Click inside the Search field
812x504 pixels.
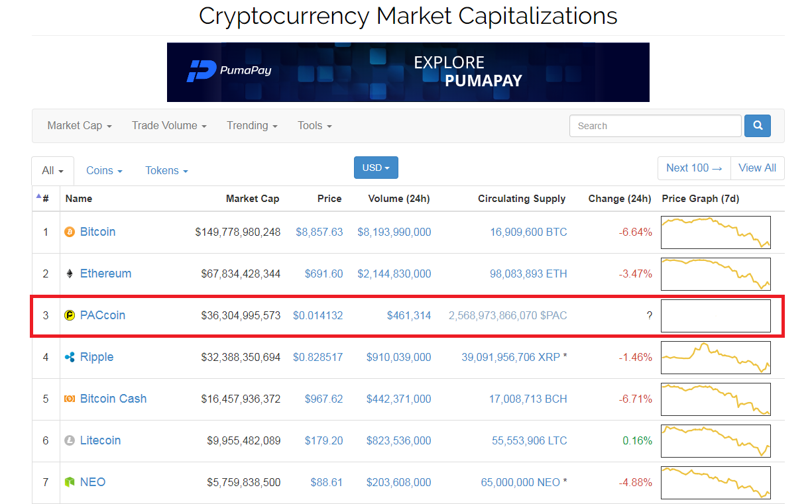point(655,126)
